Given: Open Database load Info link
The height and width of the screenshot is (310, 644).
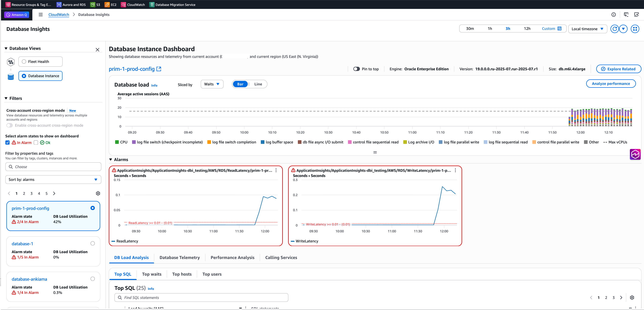Looking at the screenshot, I should point(154,85).
